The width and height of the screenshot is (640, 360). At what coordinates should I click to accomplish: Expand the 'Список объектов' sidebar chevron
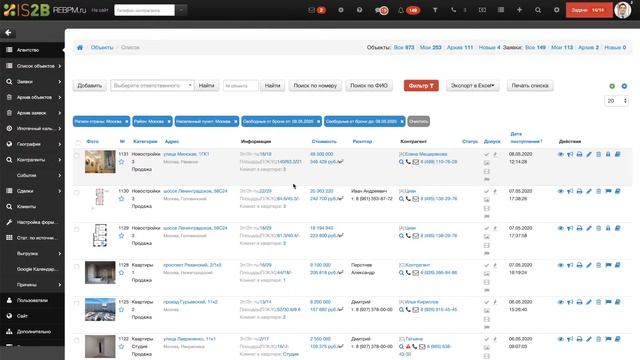pyautogui.click(x=60, y=66)
